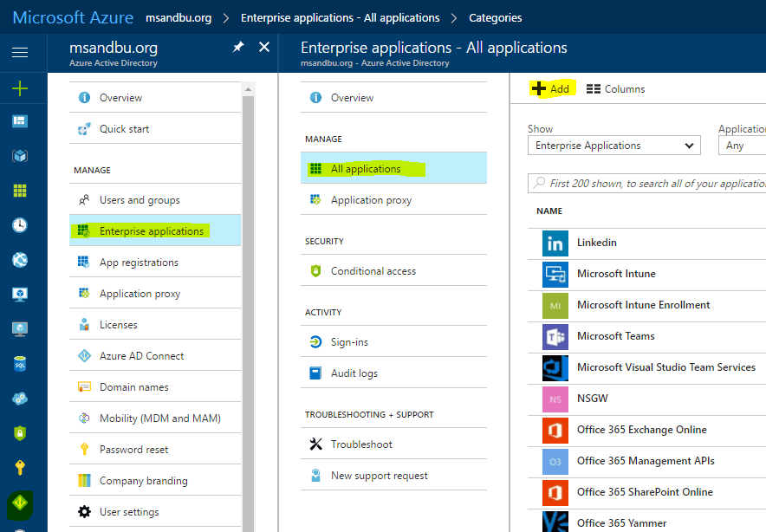This screenshot has width=766, height=532.
Task: Click the Enterprise applications - All applications breadcrumb
Action: (340, 18)
